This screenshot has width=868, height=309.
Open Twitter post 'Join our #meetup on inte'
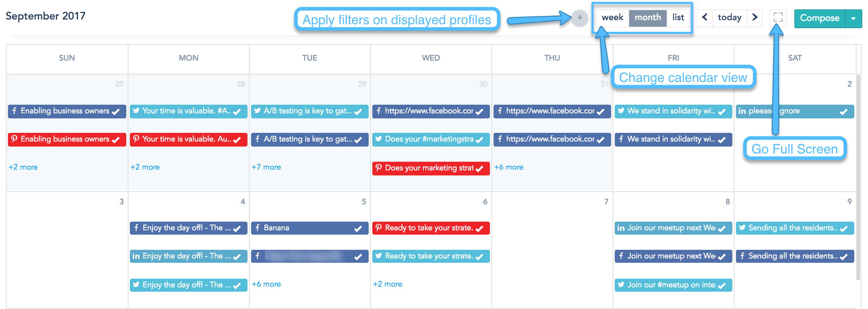point(671,285)
